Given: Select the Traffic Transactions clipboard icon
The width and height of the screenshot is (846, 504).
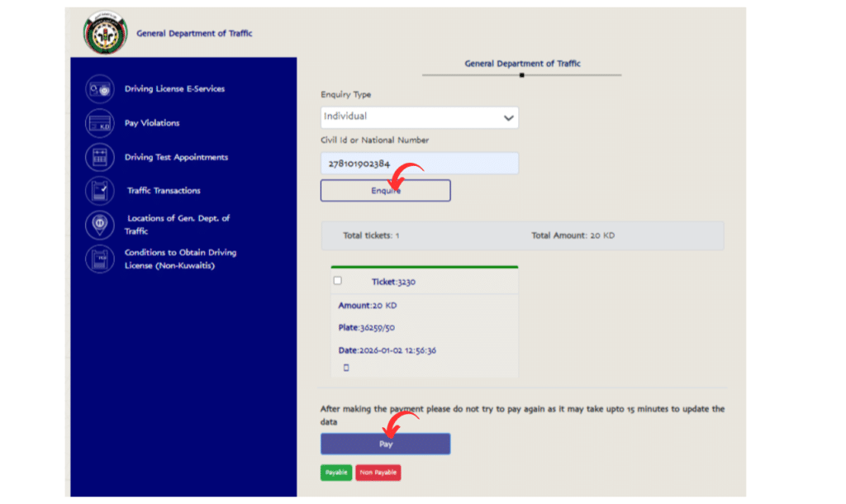Looking at the screenshot, I should coord(99,190).
